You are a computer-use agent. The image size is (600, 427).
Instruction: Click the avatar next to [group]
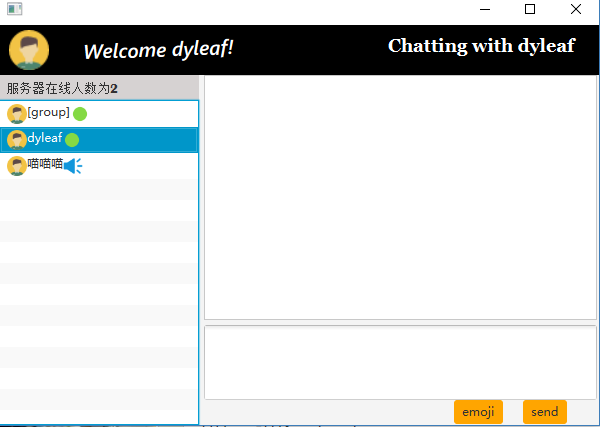pos(17,114)
